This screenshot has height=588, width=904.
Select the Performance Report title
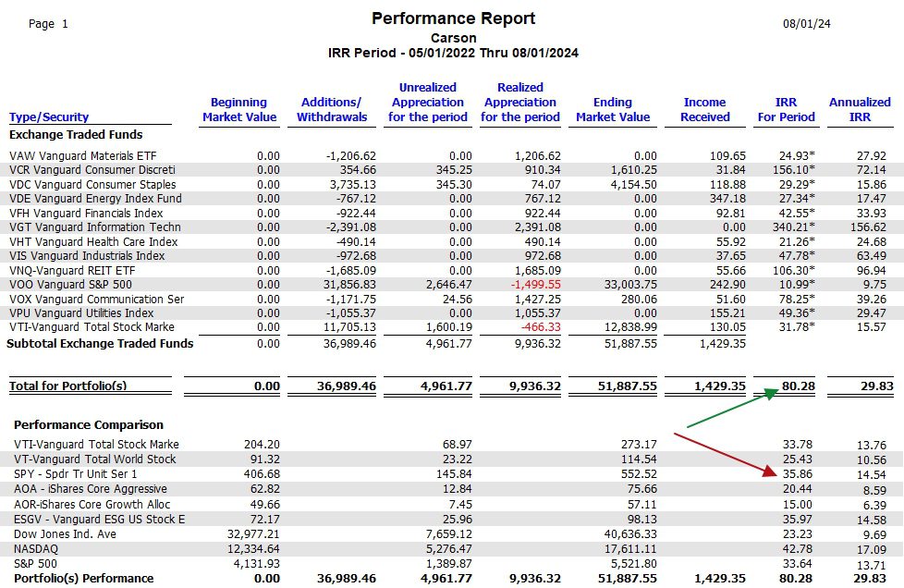click(453, 18)
